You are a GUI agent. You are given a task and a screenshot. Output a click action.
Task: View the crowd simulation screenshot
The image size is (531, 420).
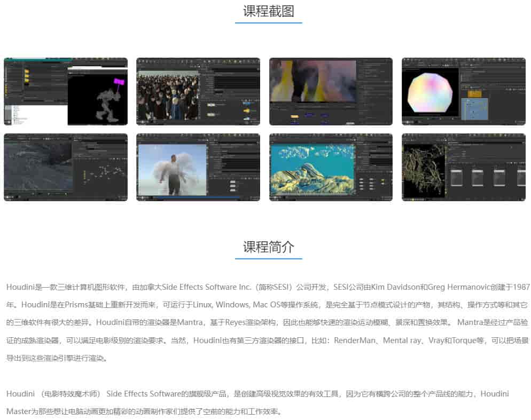[x=198, y=91]
